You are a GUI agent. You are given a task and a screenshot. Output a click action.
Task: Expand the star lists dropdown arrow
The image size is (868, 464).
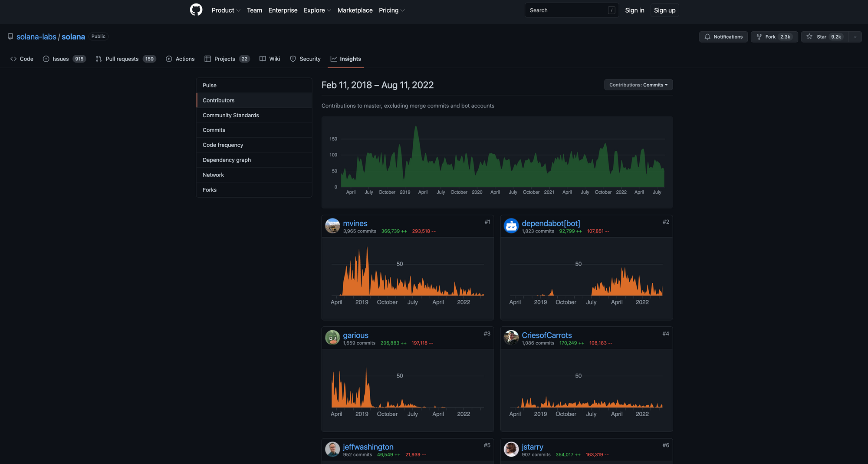(x=855, y=37)
